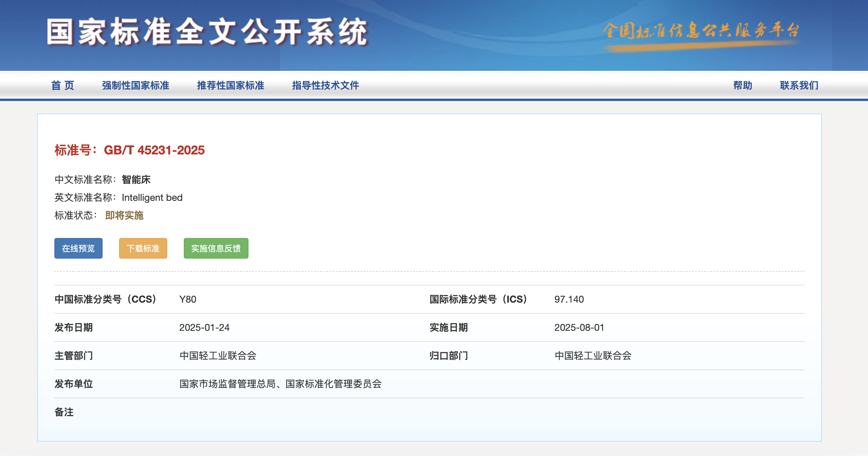Screen dimensions: 868x456
Task: Click 中国轻工业联合会 next to 主管部门
Action: (x=218, y=356)
